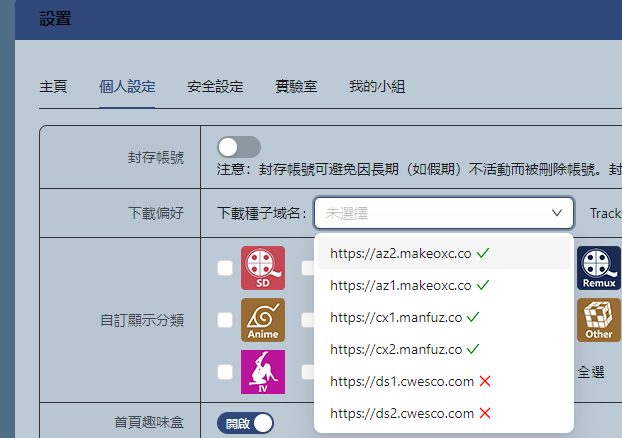
Task: Pick https://ds2.cwesco.com domain option
Action: [443, 413]
